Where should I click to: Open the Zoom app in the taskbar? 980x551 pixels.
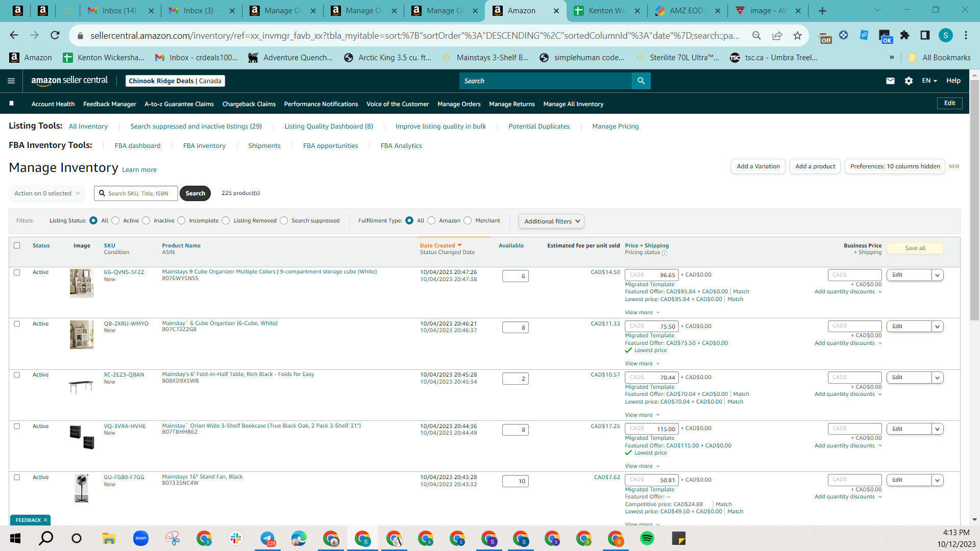[140, 538]
